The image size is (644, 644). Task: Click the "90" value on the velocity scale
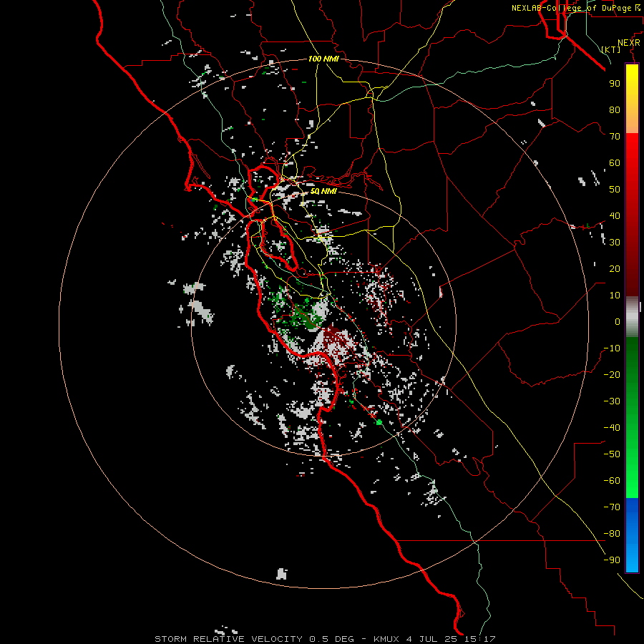click(x=615, y=84)
